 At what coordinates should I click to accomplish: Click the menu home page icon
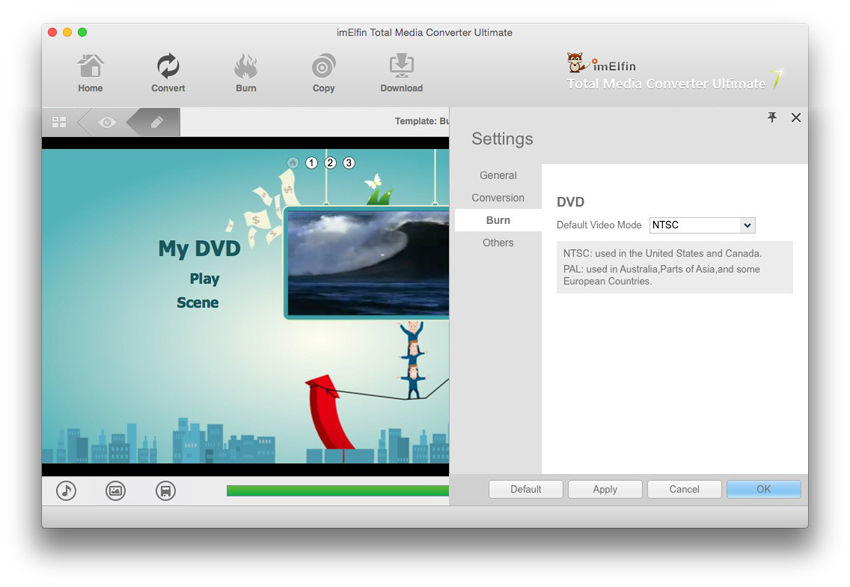(x=293, y=163)
